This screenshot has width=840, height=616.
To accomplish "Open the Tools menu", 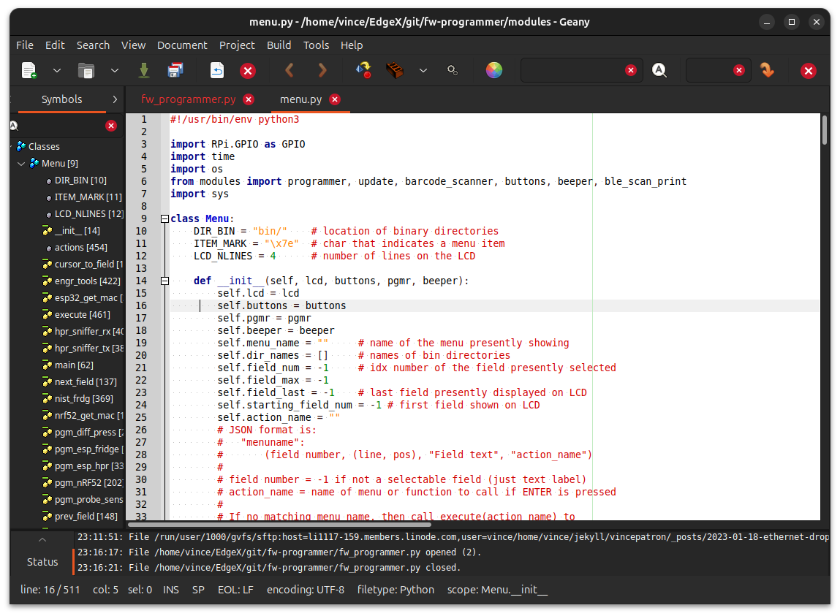I will (x=316, y=45).
